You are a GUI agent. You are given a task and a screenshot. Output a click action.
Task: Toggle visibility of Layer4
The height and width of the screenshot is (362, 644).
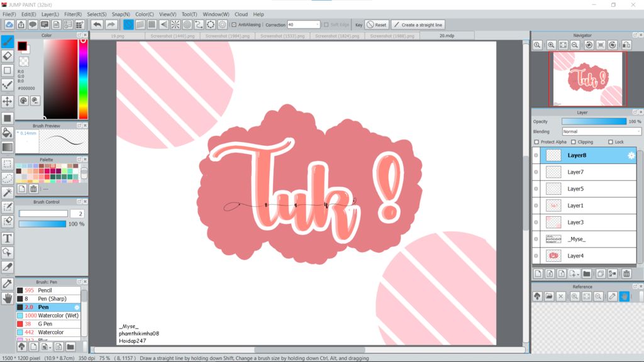coord(536,256)
